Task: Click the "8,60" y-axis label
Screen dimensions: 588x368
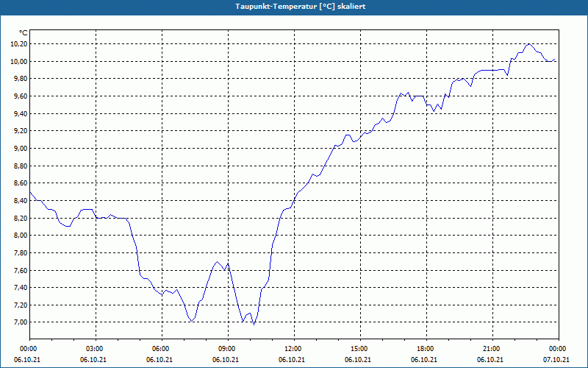Action: [x=21, y=183]
